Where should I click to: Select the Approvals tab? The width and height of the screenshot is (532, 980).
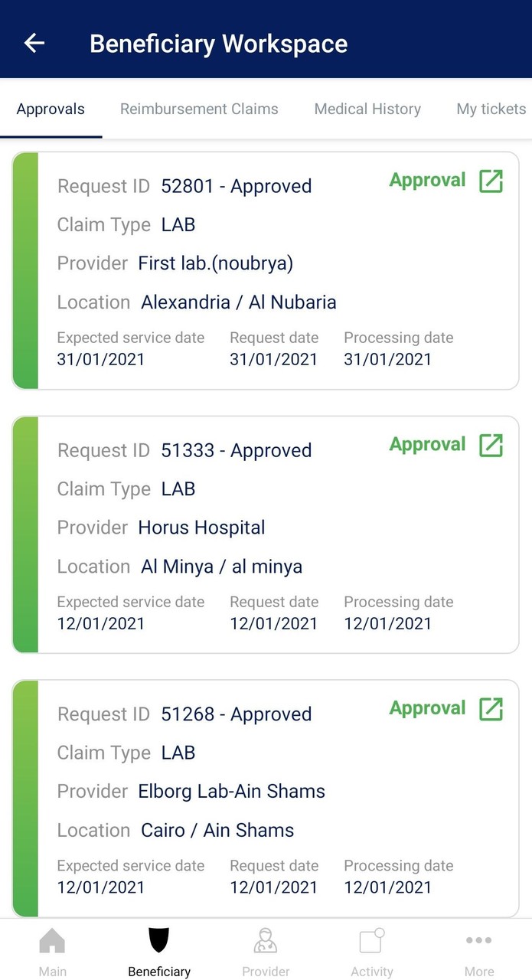click(51, 109)
